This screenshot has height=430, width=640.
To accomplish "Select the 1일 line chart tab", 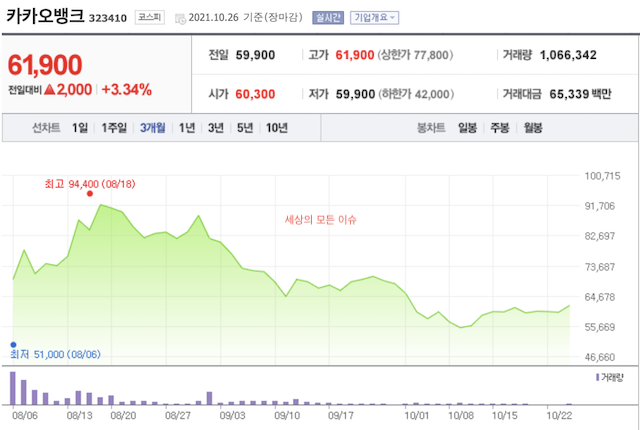I will tap(80, 128).
